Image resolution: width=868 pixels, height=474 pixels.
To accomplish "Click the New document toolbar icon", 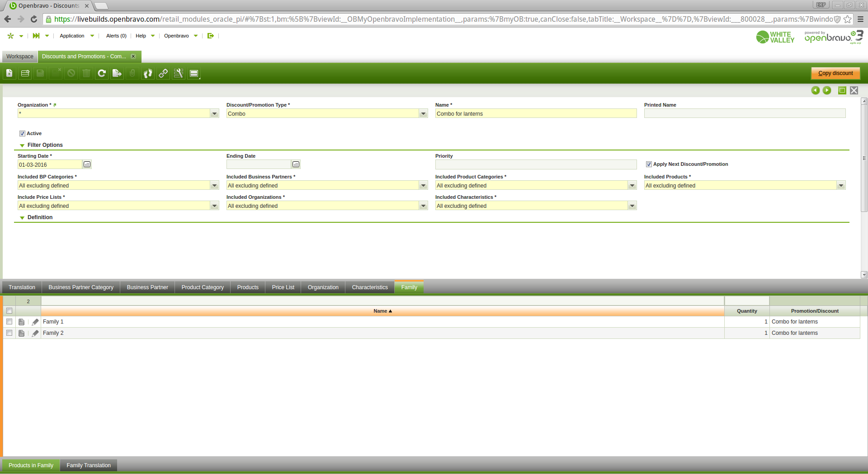I will tap(9, 73).
